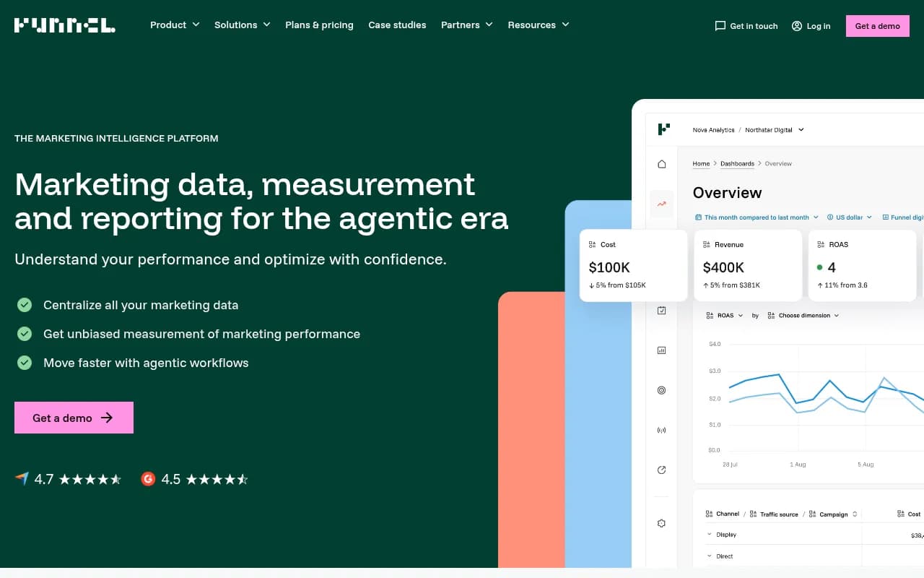The height and width of the screenshot is (578, 924).
Task: Open Plans & pricing page
Action: pos(319,25)
